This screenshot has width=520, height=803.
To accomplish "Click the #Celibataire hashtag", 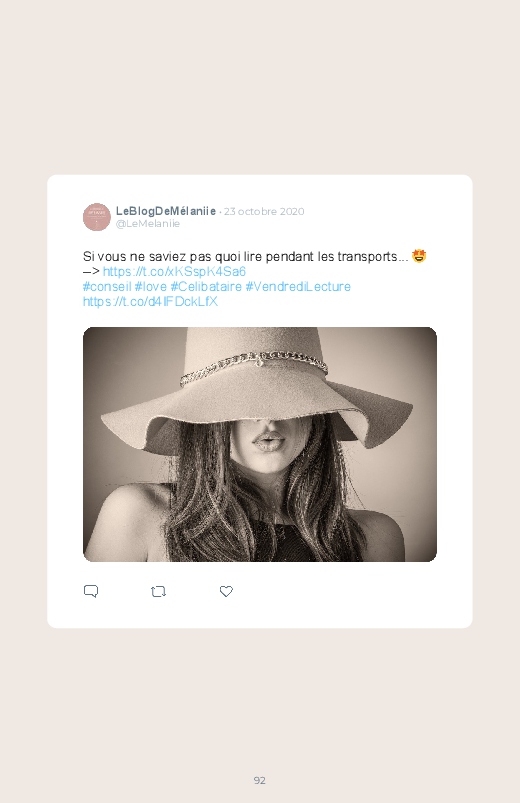I will click(206, 286).
